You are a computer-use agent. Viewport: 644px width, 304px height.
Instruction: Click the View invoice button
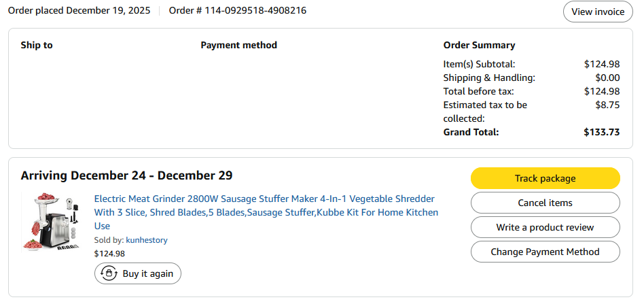pyautogui.click(x=598, y=12)
